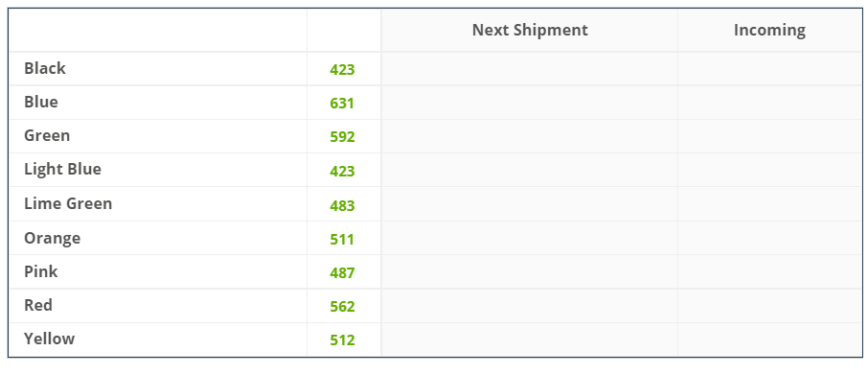The height and width of the screenshot is (374, 868).
Task: Click the Incoming column header
Action: pyautogui.click(x=769, y=30)
